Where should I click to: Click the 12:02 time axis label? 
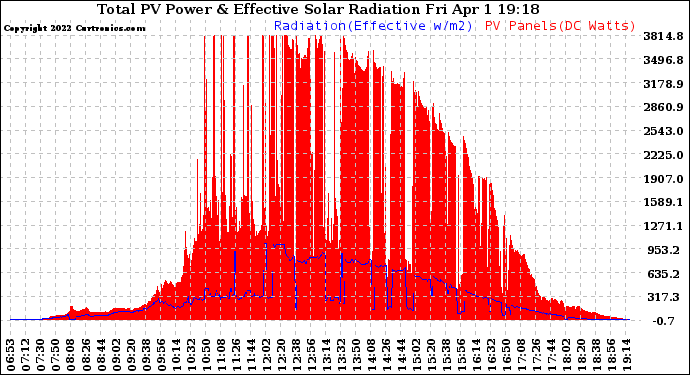pos(267,355)
